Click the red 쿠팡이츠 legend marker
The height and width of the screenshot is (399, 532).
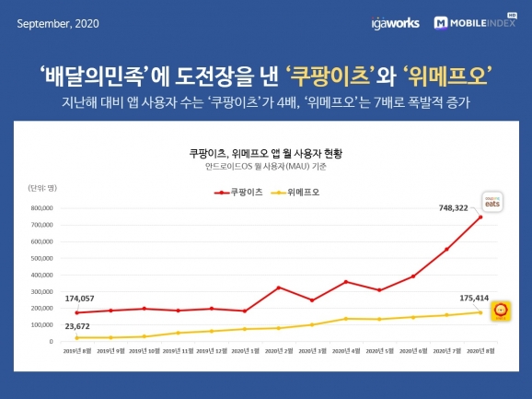point(222,193)
